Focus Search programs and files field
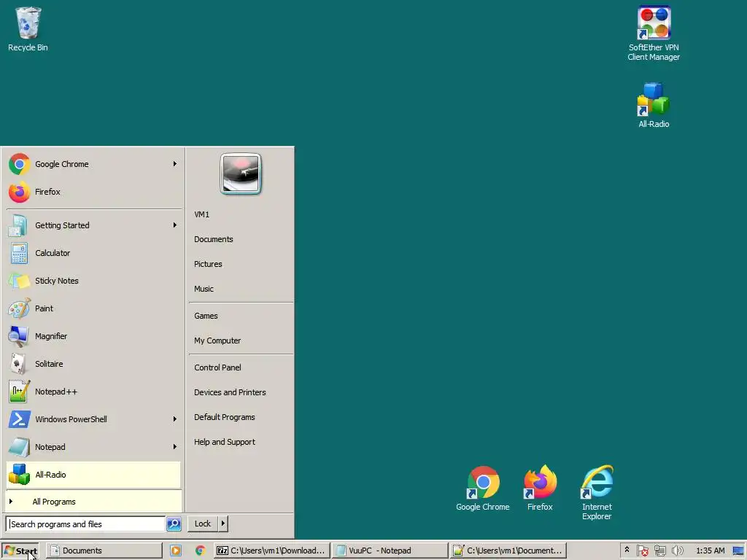747x560 pixels. (86, 524)
